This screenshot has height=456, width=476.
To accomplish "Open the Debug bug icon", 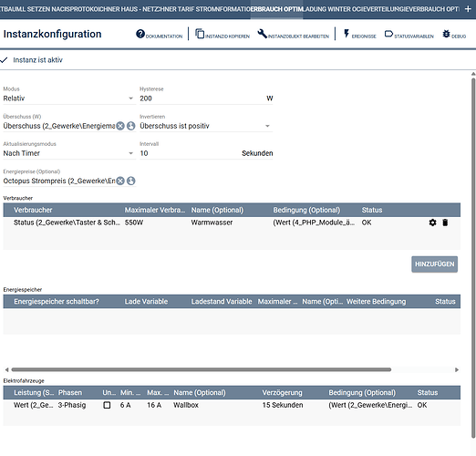I will [x=446, y=34].
